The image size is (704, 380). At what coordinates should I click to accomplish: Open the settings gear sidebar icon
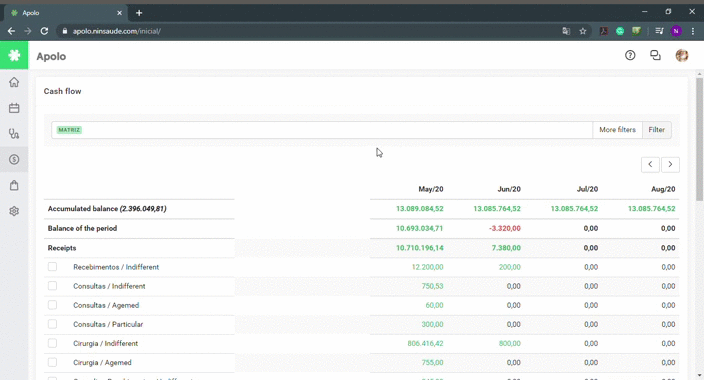click(14, 211)
